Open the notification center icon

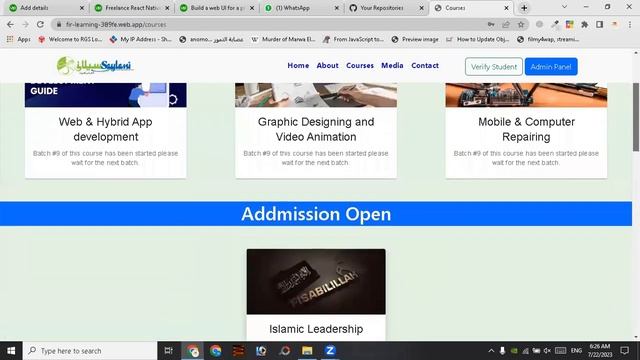pos(624,351)
